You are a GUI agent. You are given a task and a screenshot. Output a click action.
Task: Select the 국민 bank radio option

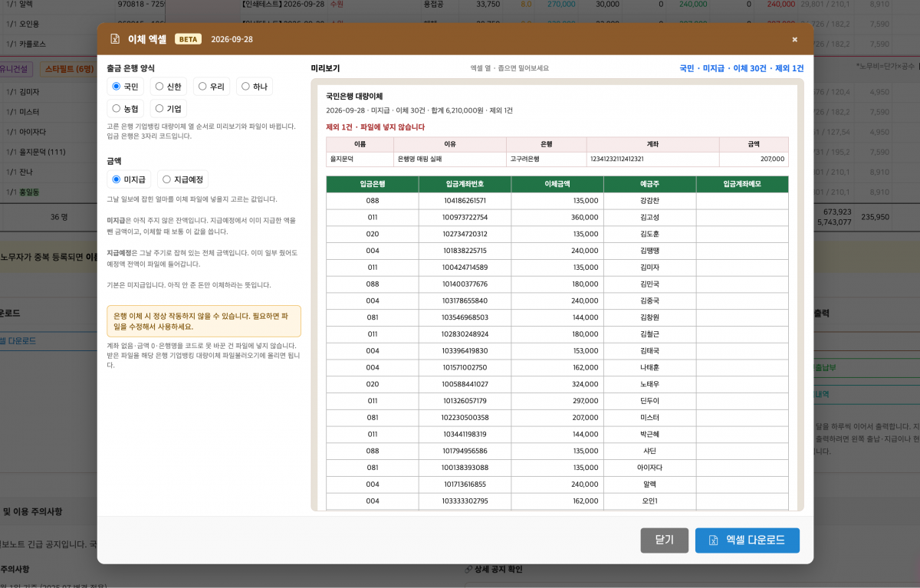pyautogui.click(x=125, y=87)
